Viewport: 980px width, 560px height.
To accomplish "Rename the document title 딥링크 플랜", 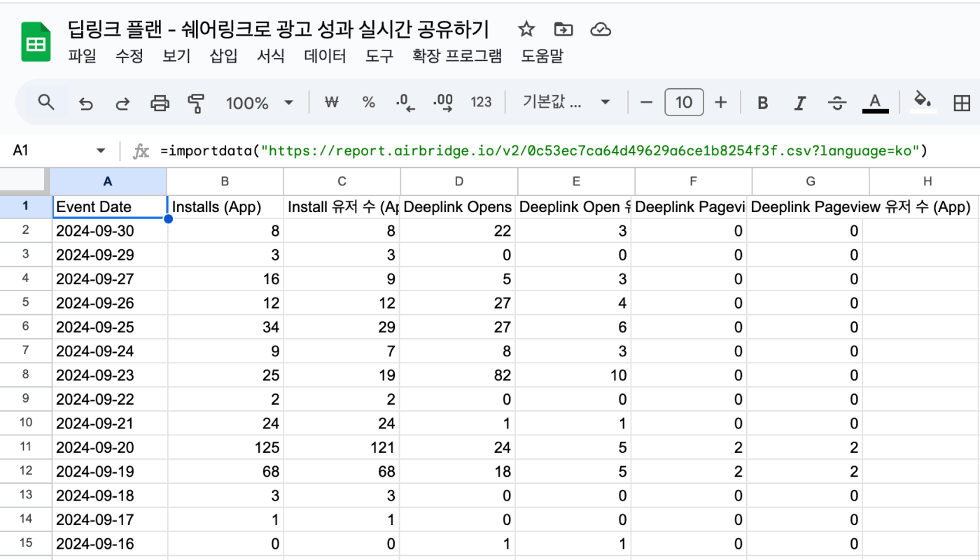I will (278, 29).
